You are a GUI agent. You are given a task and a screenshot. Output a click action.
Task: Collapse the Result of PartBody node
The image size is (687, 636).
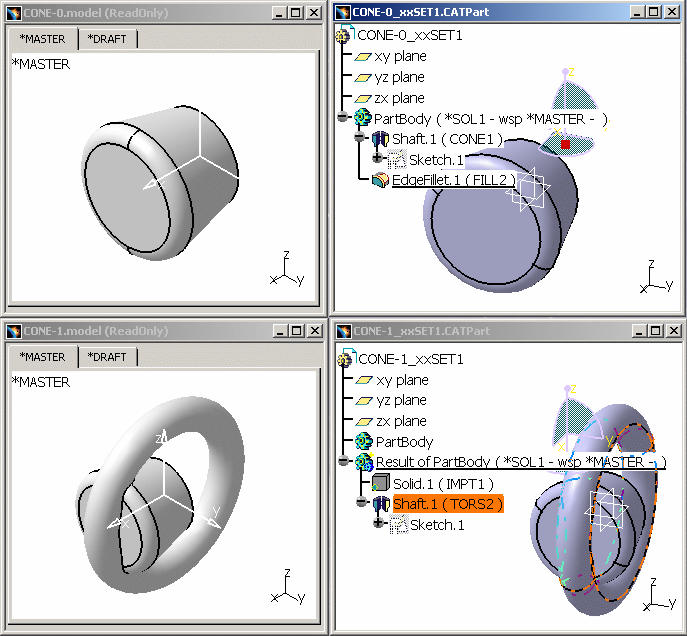[344, 462]
